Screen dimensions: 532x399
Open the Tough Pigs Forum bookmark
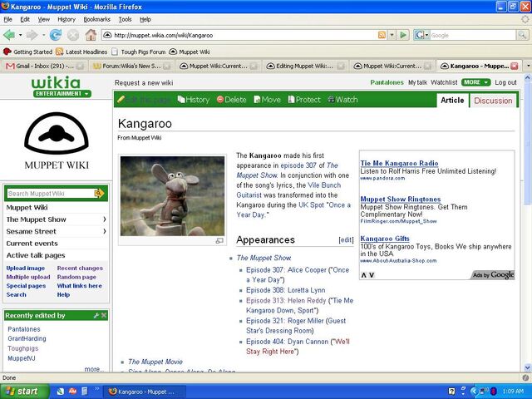pyautogui.click(x=139, y=52)
